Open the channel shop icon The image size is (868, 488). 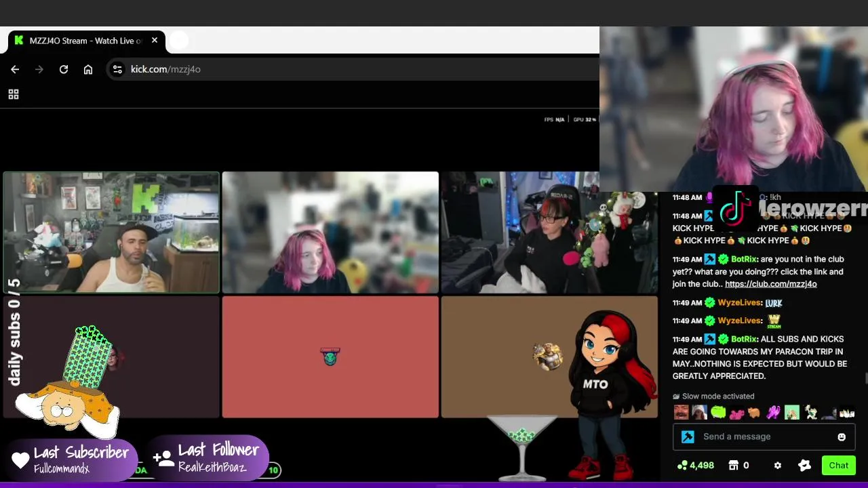pos(733,466)
